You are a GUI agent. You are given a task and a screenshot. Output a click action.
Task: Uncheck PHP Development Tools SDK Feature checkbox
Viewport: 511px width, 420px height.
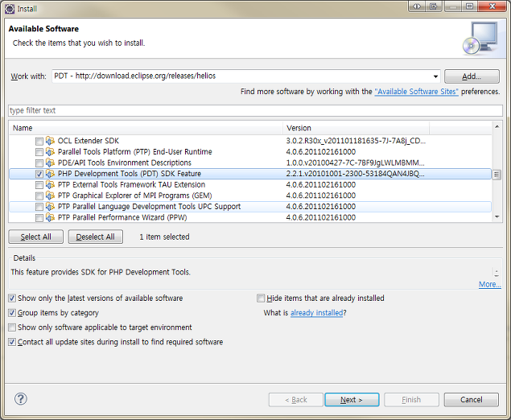point(39,174)
